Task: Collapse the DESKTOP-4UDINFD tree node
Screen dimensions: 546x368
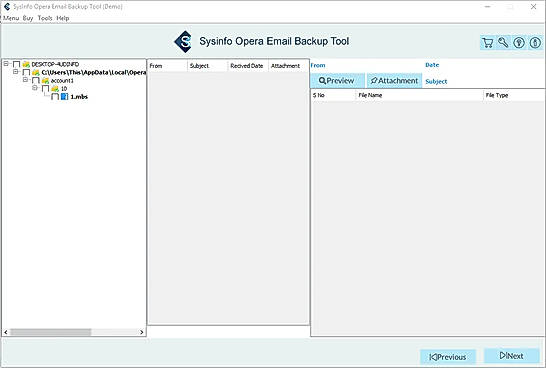Action: (6, 64)
